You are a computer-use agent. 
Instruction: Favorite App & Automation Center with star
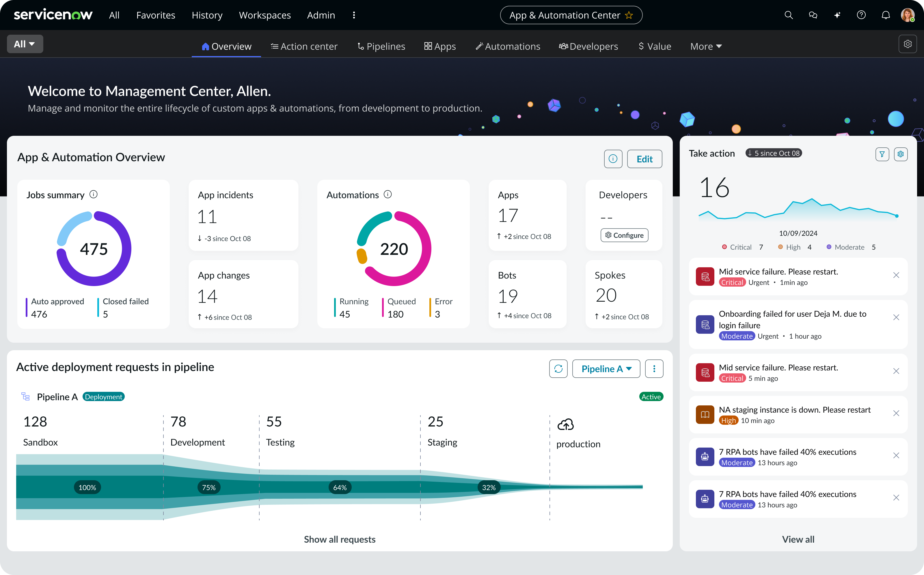[629, 15]
